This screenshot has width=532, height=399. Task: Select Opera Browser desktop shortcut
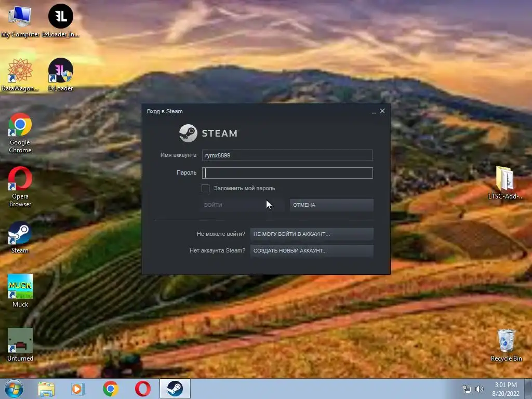point(20,187)
